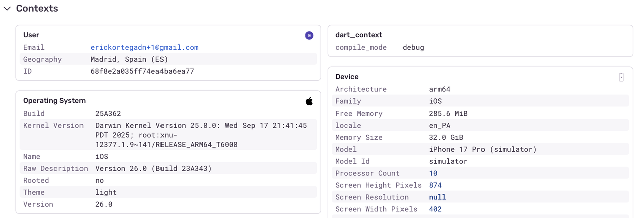Screen dimensions: 644x218
Task: Click the Raw Description Version 26.0 value
Action: click(153, 169)
